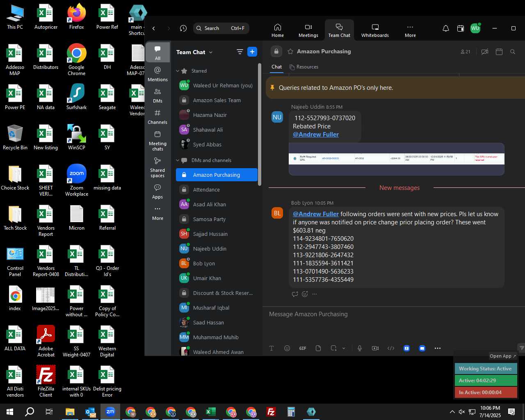Switch to the Meetings tab
525x420 pixels.
click(x=308, y=30)
